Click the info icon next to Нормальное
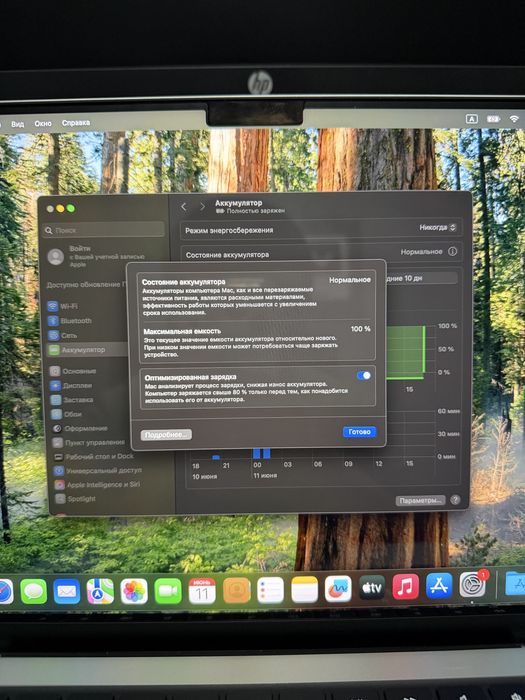This screenshot has height=700, width=525. coord(452,252)
